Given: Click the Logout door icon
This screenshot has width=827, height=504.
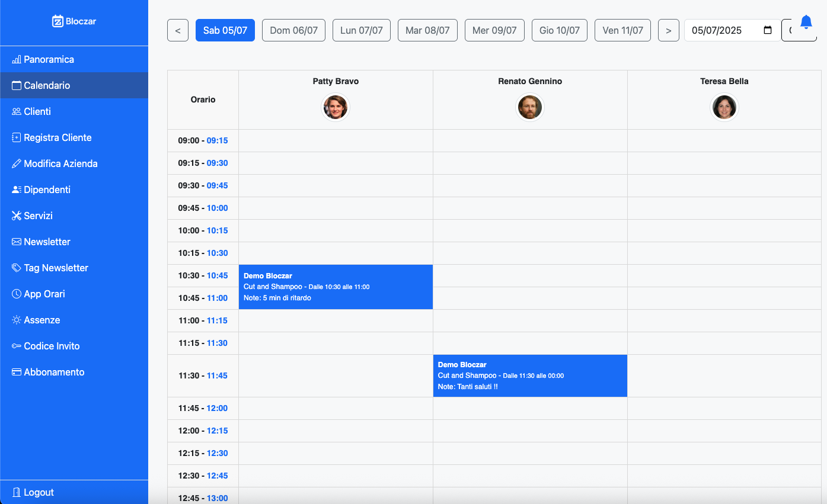Looking at the screenshot, I should pyautogui.click(x=17, y=492).
